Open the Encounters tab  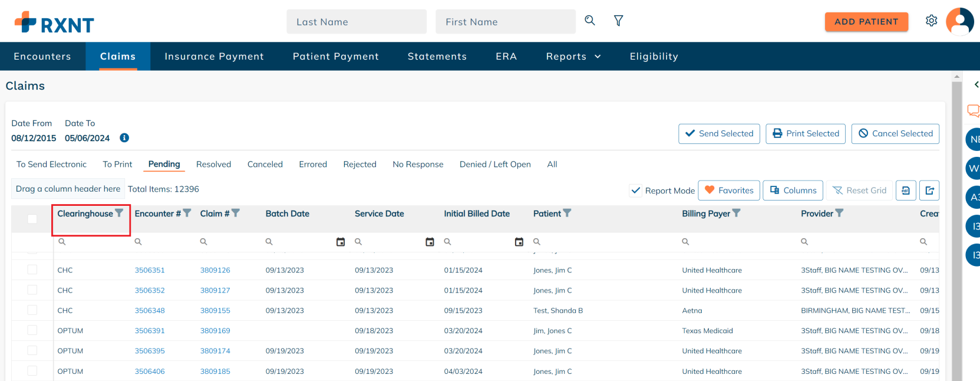click(x=42, y=57)
